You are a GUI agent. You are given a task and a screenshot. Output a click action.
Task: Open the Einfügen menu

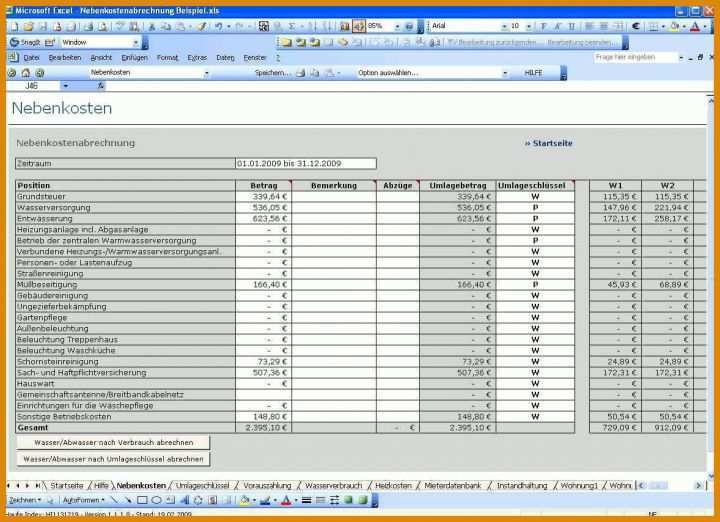[135, 58]
